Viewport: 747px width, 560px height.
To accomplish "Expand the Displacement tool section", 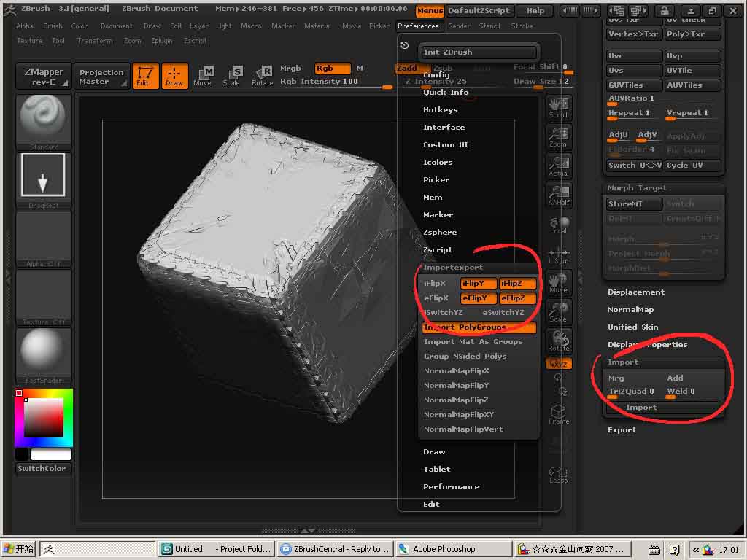I will click(x=635, y=292).
